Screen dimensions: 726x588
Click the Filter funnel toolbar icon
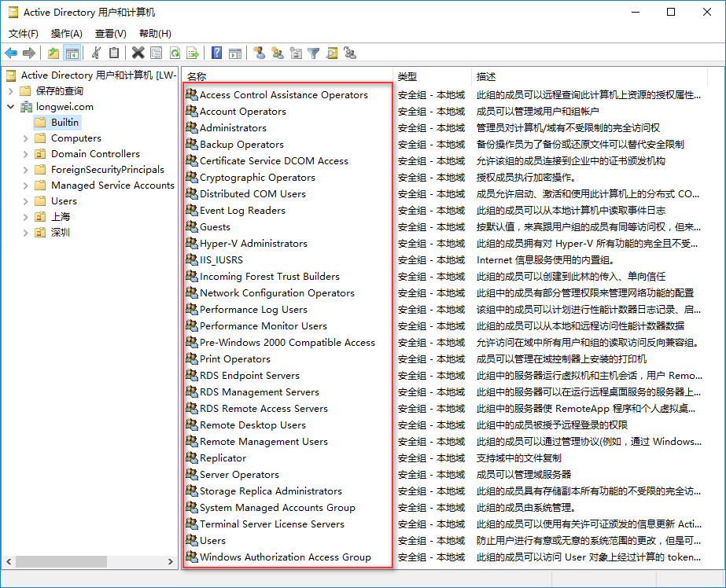point(314,53)
